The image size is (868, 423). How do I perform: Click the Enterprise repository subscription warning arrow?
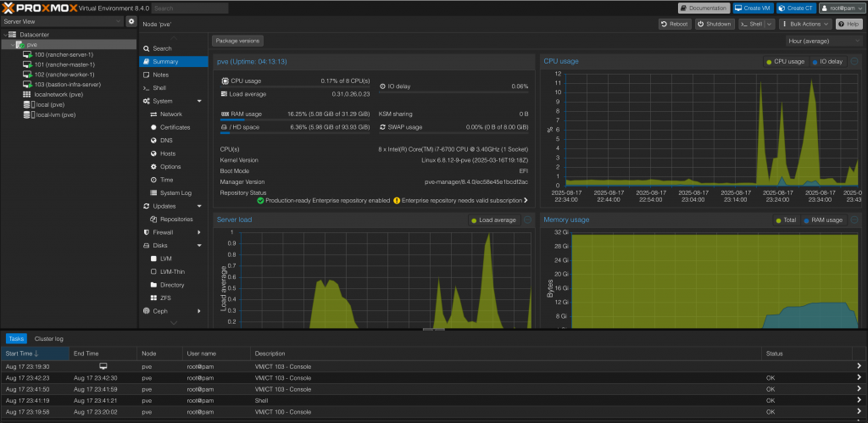(x=526, y=200)
